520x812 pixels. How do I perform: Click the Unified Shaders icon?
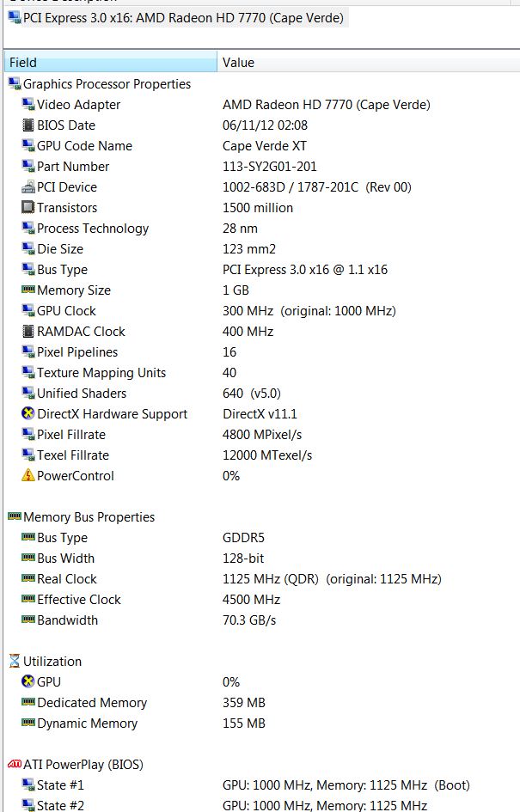click(x=28, y=393)
